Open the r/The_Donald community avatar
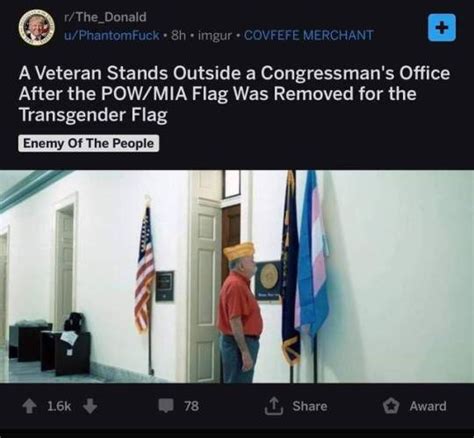474x438 pixels. point(36,27)
